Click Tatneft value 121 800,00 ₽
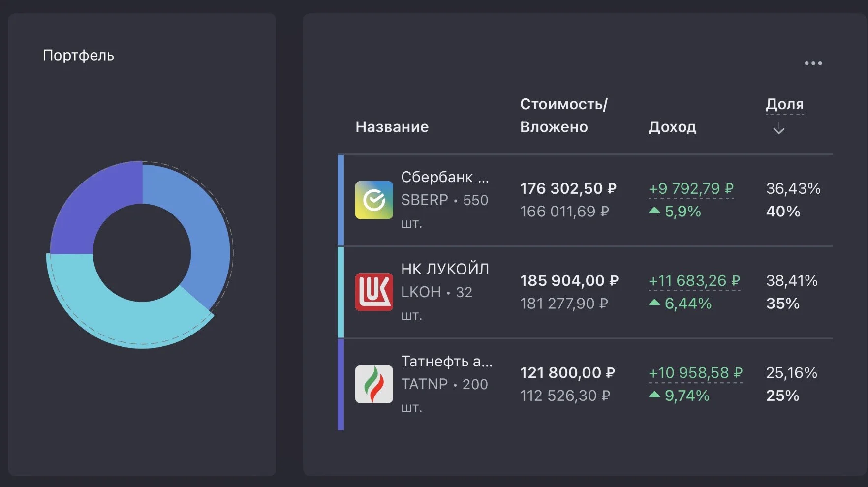This screenshot has width=868, height=487. (x=567, y=372)
